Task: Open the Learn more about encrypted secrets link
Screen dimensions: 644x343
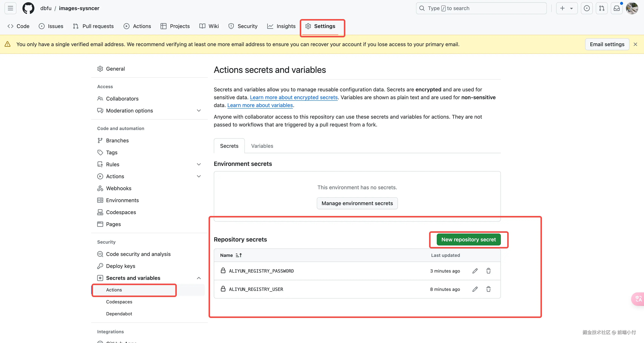Action: pyautogui.click(x=294, y=97)
